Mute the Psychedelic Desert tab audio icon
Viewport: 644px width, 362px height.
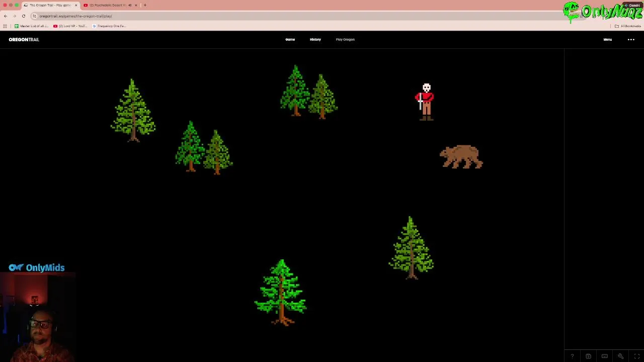click(x=130, y=5)
